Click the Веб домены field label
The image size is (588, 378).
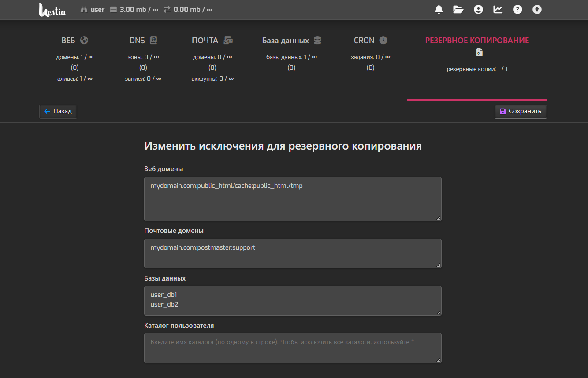(164, 169)
